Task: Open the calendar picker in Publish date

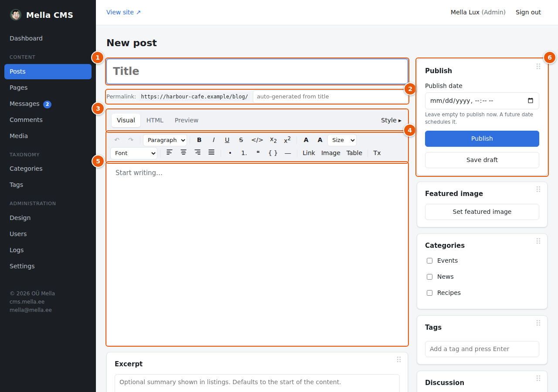Action: [531, 101]
